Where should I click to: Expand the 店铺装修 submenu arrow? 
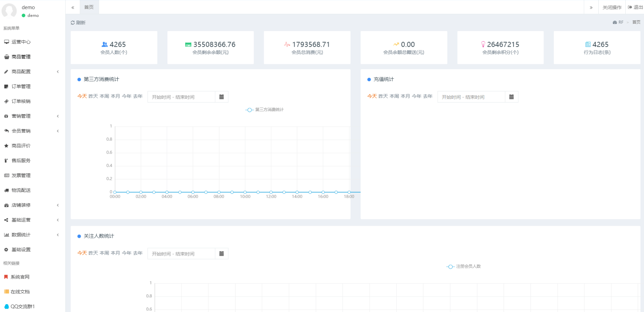58,205
